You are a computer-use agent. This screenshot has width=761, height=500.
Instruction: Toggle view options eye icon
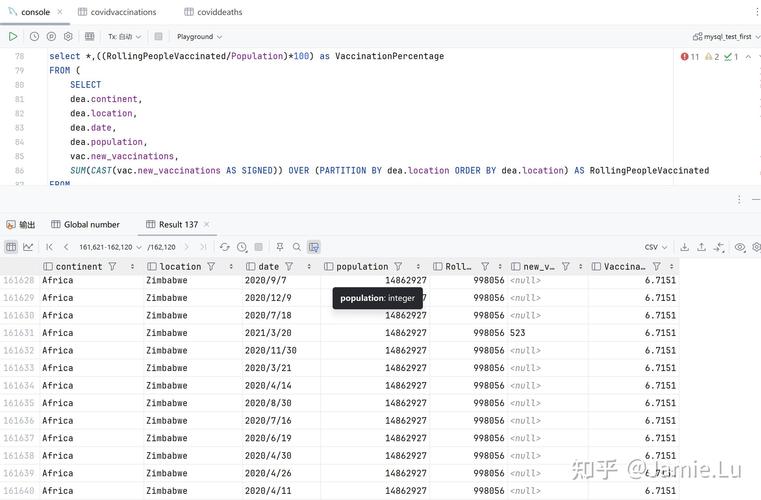pyautogui.click(x=740, y=247)
